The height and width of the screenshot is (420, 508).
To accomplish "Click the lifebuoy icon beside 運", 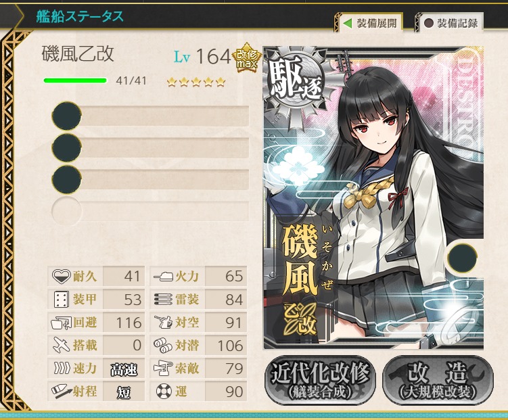I will [x=164, y=391].
